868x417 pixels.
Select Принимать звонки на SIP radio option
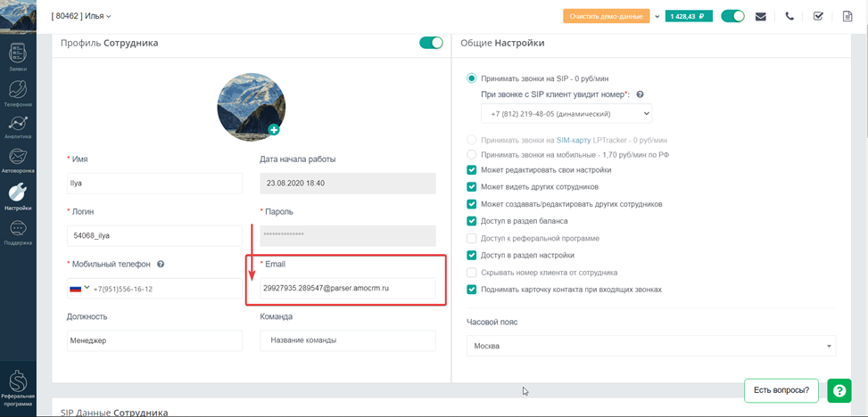tap(472, 78)
